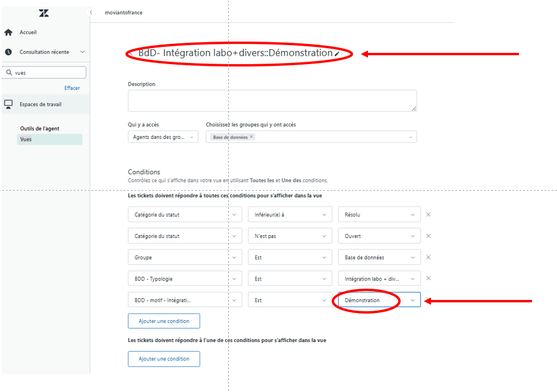Open the "BDD - motif - Intégrati..." field dropdown
This screenshot has height=392, width=557.
(184, 300)
